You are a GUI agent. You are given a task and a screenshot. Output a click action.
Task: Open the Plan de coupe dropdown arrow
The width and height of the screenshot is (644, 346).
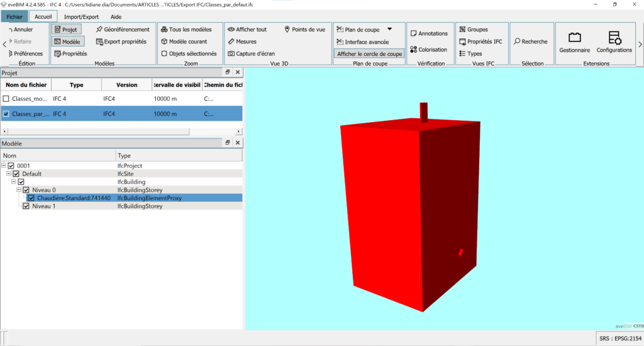[x=389, y=30]
